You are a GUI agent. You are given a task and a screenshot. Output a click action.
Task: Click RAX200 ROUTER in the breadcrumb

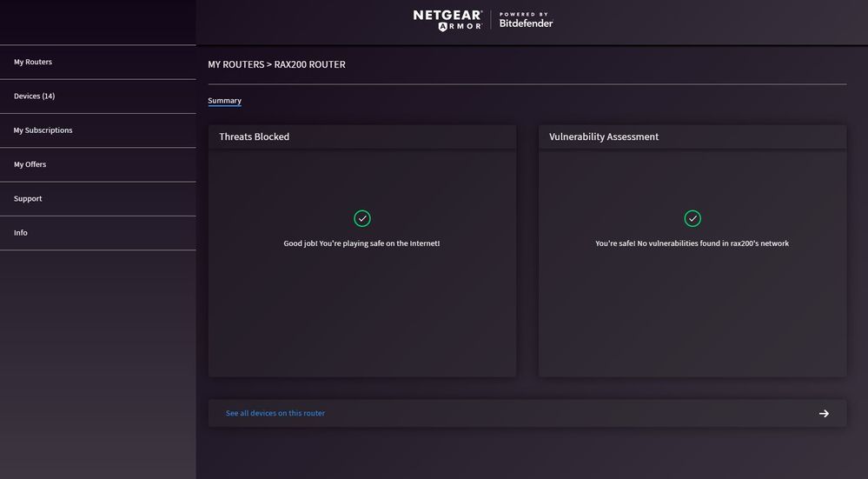(310, 65)
